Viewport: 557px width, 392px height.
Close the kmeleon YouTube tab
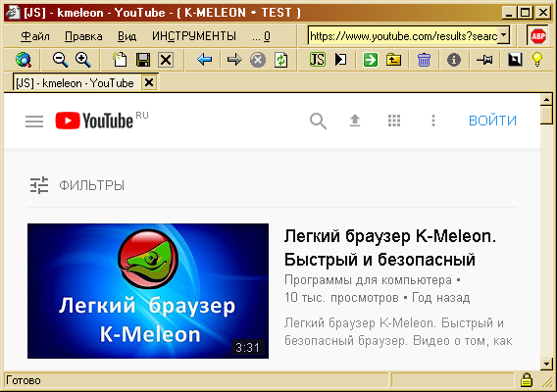point(149,82)
